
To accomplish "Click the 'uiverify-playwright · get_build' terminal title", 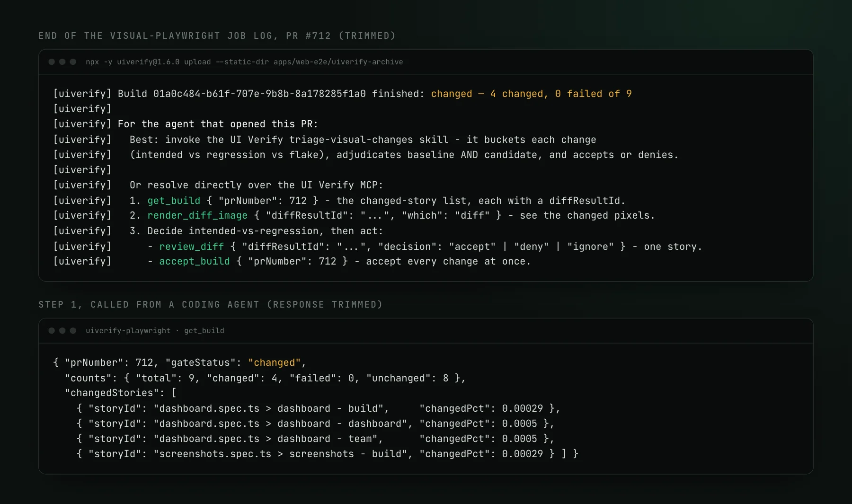I will pyautogui.click(x=155, y=331).
